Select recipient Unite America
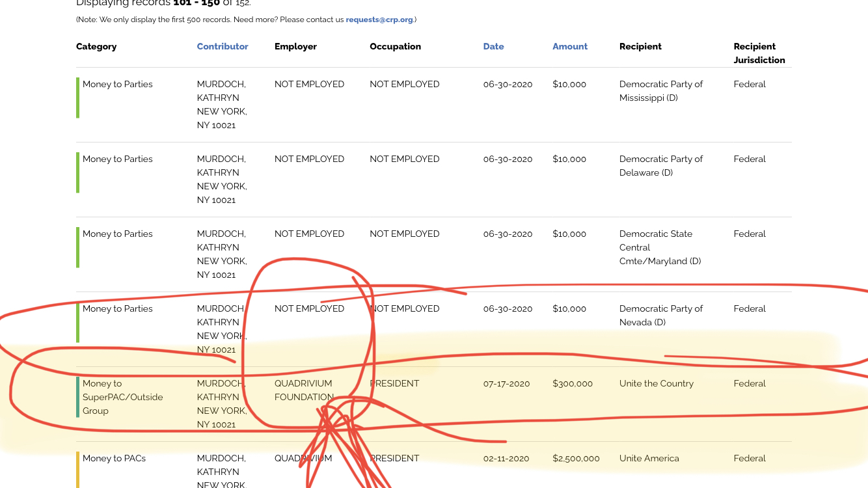 tap(649, 458)
